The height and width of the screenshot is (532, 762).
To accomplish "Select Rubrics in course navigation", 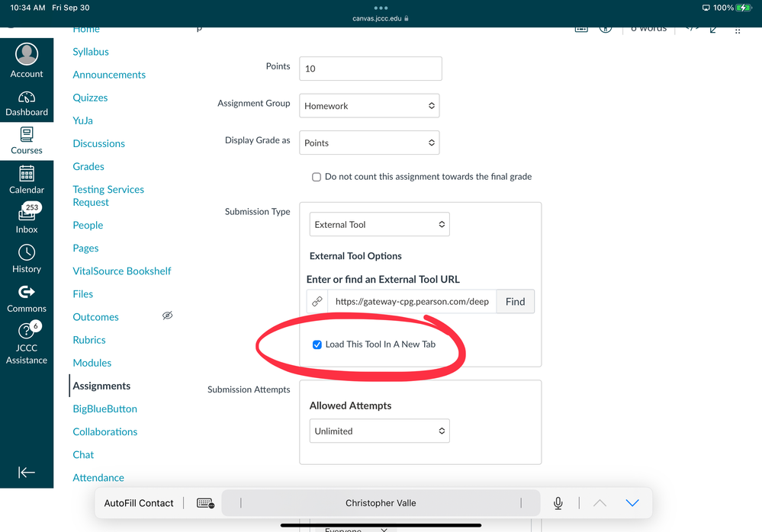I will pyautogui.click(x=89, y=340).
